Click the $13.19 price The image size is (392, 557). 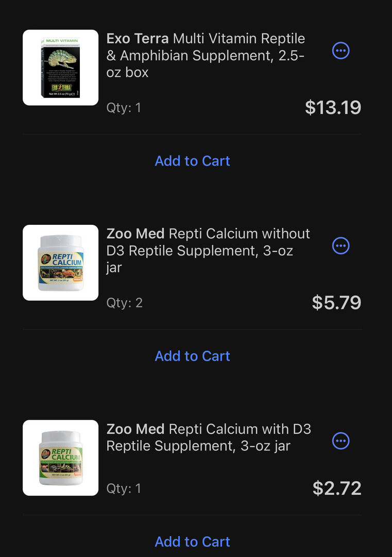coord(333,107)
